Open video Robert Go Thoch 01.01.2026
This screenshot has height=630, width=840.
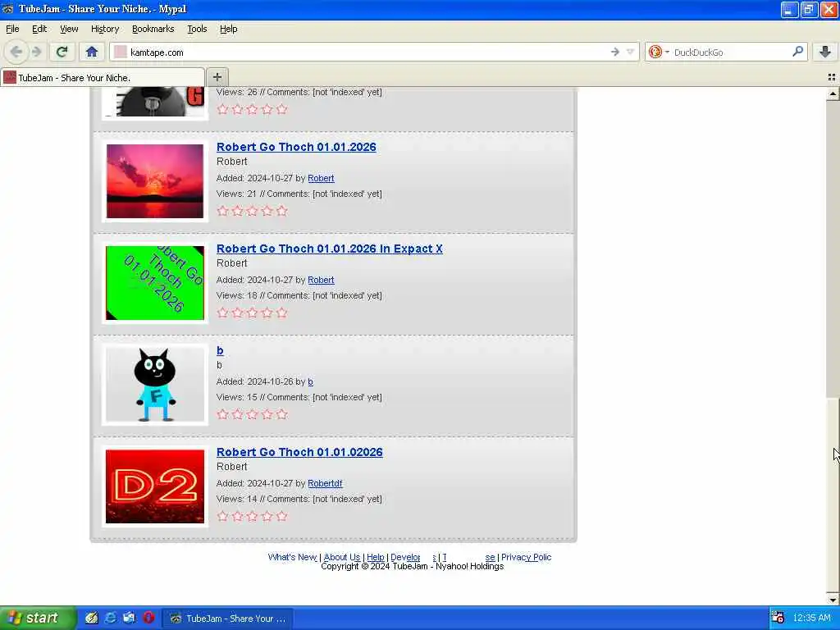(296, 147)
